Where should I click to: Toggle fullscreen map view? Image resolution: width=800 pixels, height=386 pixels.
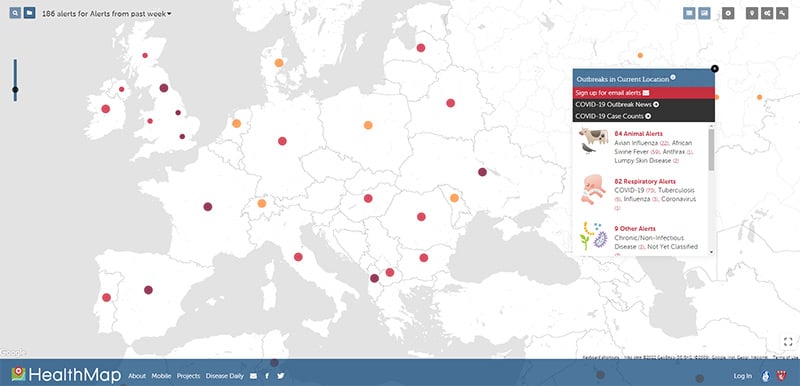(x=787, y=342)
